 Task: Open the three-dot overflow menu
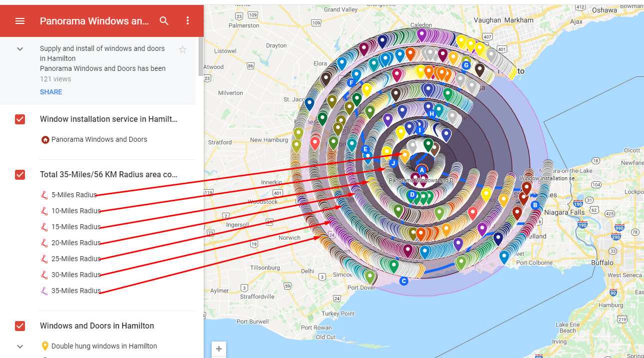click(188, 21)
